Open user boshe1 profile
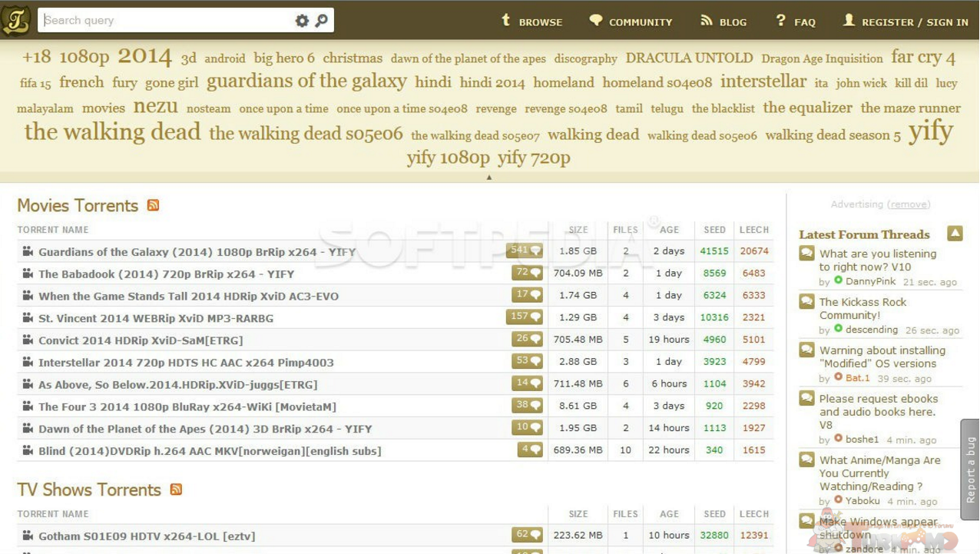Screen dimensions: 980x554 point(862,440)
